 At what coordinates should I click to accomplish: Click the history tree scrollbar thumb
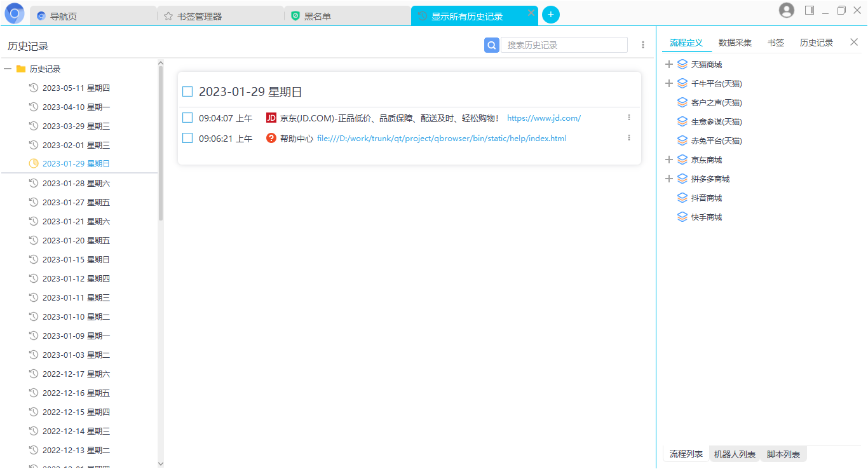click(x=161, y=144)
